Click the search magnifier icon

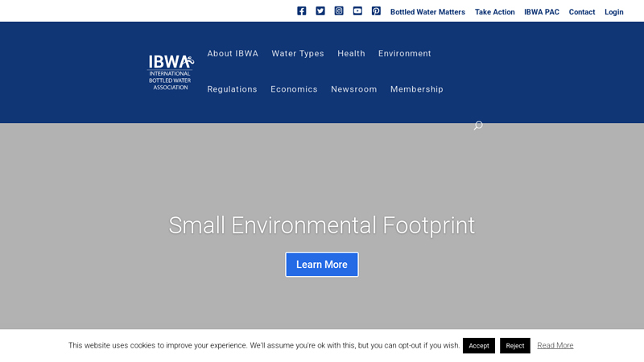click(x=478, y=125)
